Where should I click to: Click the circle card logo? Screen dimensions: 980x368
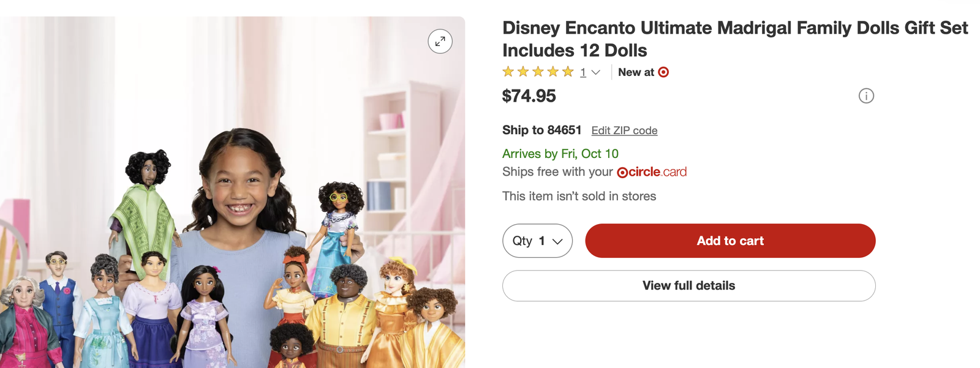coord(652,172)
